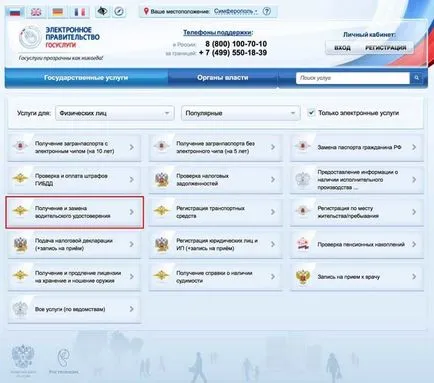Click coat of arms for Запись к врачу
Viewport: 434px width, 383px height.
[303, 277]
